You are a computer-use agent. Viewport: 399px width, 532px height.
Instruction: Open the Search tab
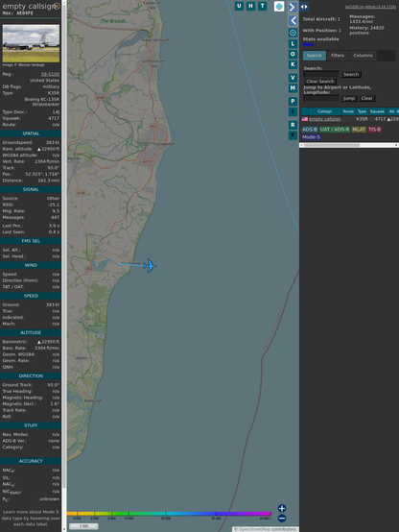tap(315, 56)
